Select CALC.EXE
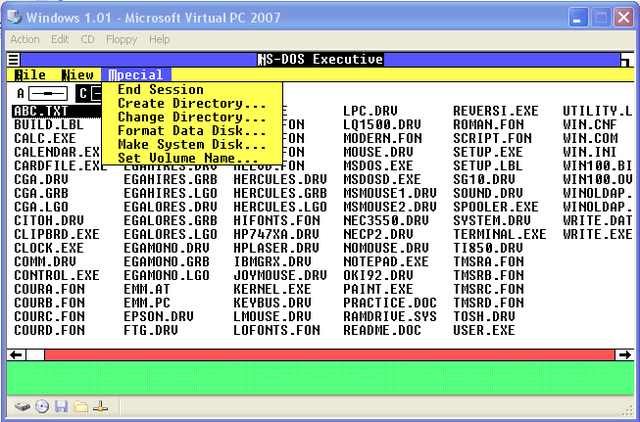 [x=45, y=138]
